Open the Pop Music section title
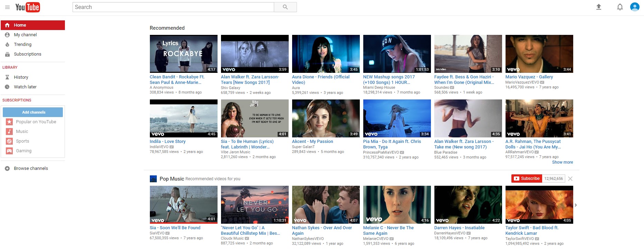Viewport: 644px width, 251px height. pos(172,179)
